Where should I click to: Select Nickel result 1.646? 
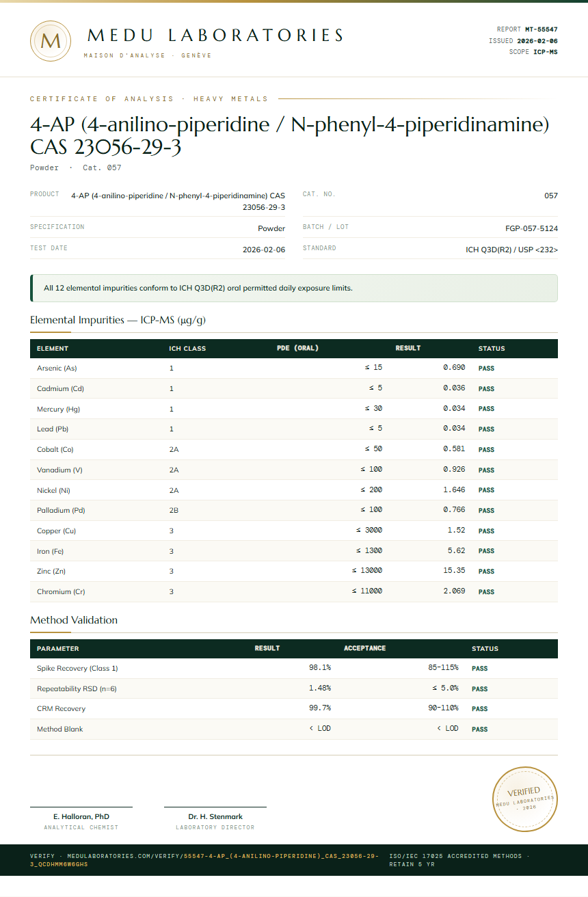[454, 490]
